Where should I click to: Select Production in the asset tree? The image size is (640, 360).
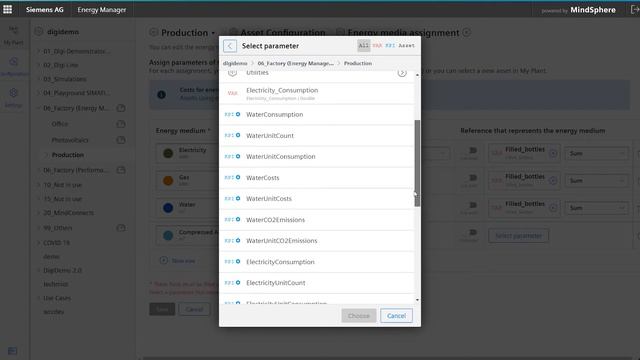point(68,155)
